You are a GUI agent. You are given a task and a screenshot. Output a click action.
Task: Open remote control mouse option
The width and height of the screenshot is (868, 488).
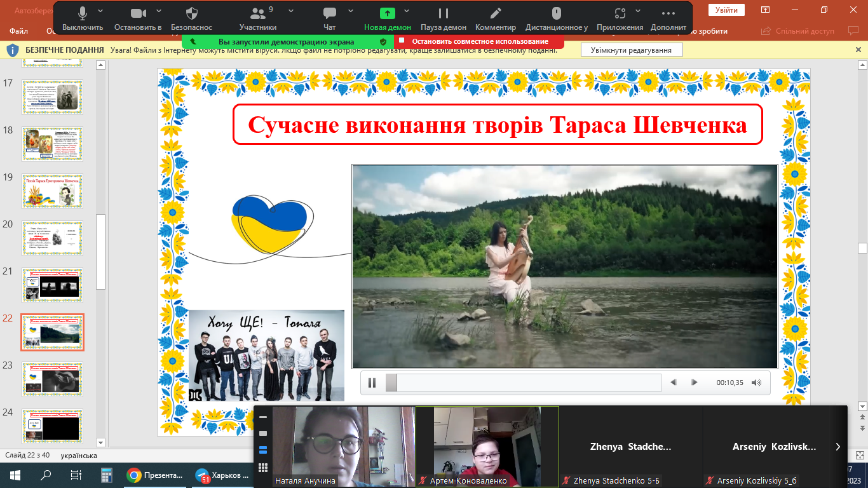tap(557, 18)
